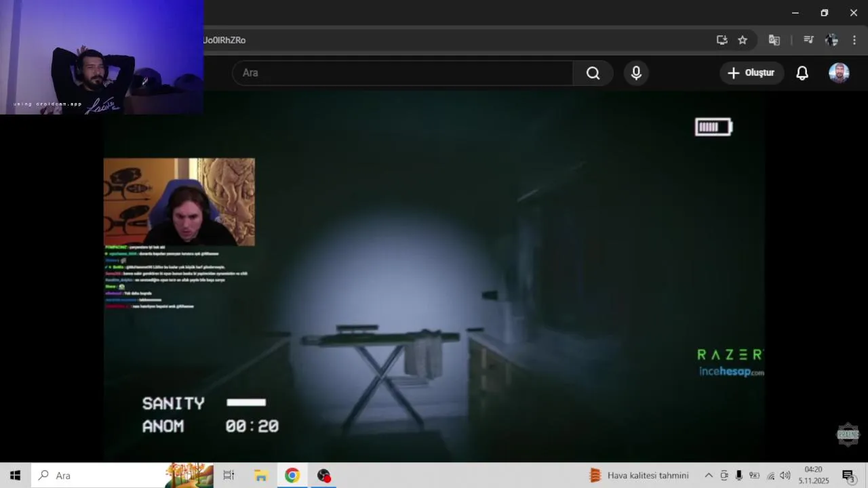Focus the YouTube Ara search field
Image resolution: width=868 pixels, height=488 pixels.
403,73
